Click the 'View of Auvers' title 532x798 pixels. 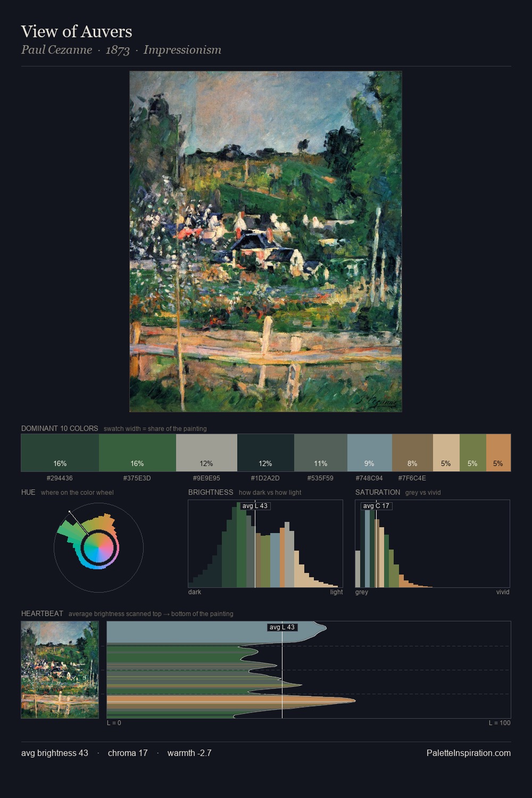[x=77, y=31]
